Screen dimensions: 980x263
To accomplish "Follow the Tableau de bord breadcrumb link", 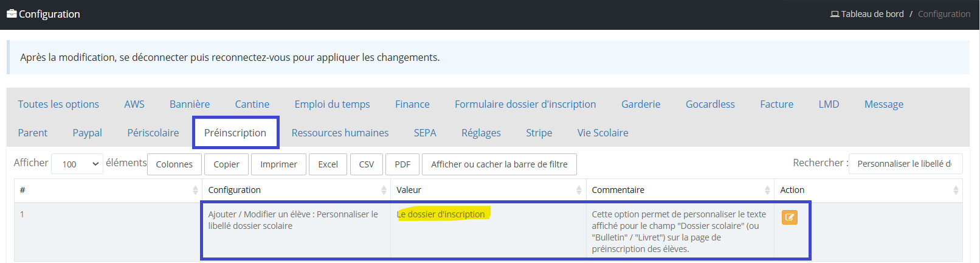I will coord(872,14).
